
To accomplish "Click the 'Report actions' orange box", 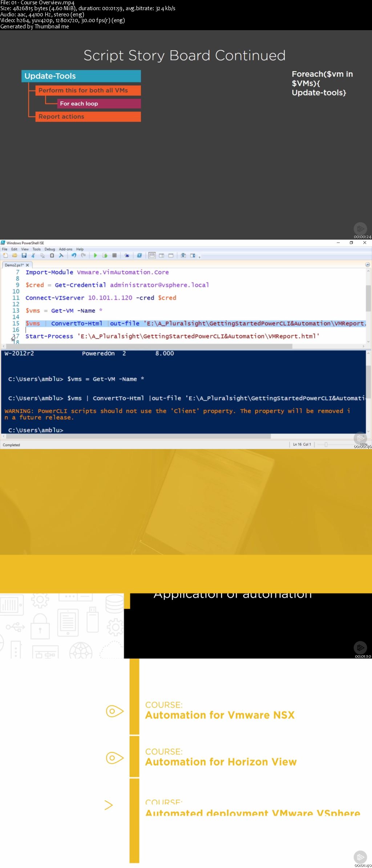I will tap(88, 116).
